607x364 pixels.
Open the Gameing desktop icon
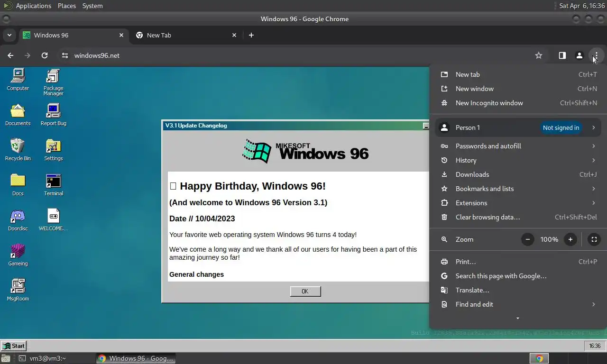[x=18, y=255]
